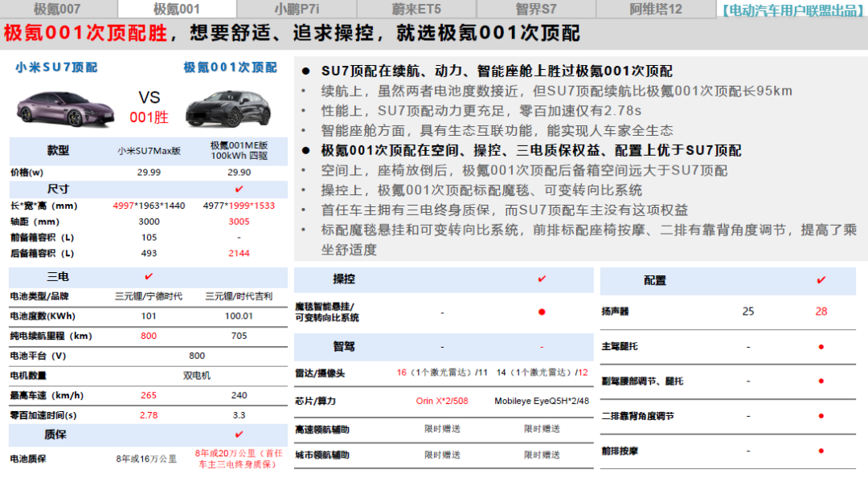Click the red dot in the 二排靠背角度调节 row
This screenshot has width=868, height=481.
click(821, 416)
